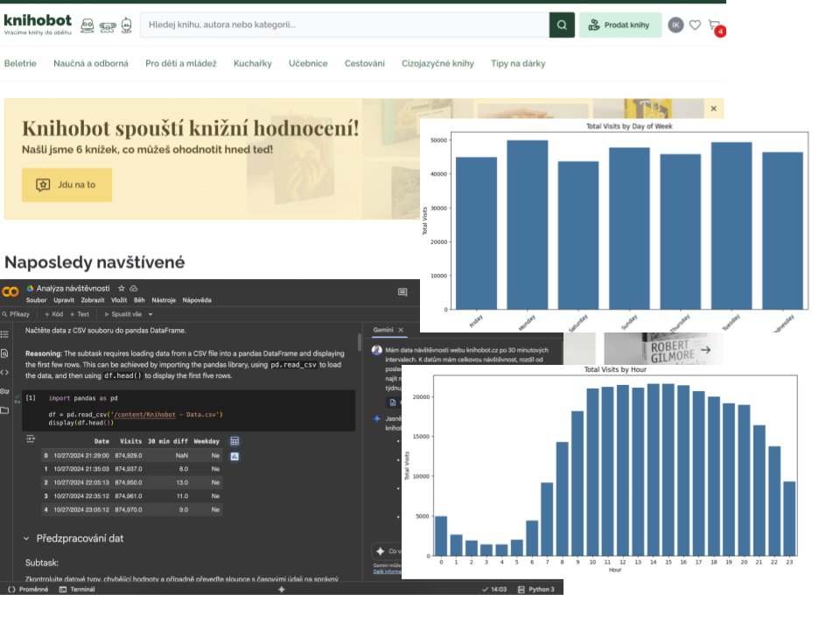Click the Gemini sparkle in the prompt box

point(380,550)
